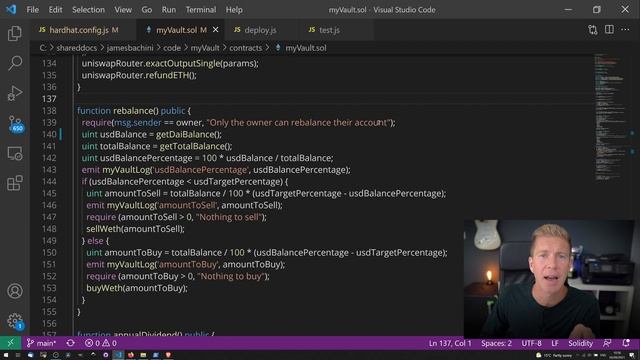The image size is (640, 360).
Task: Click line number 138 in gutter
Action: (x=49, y=111)
